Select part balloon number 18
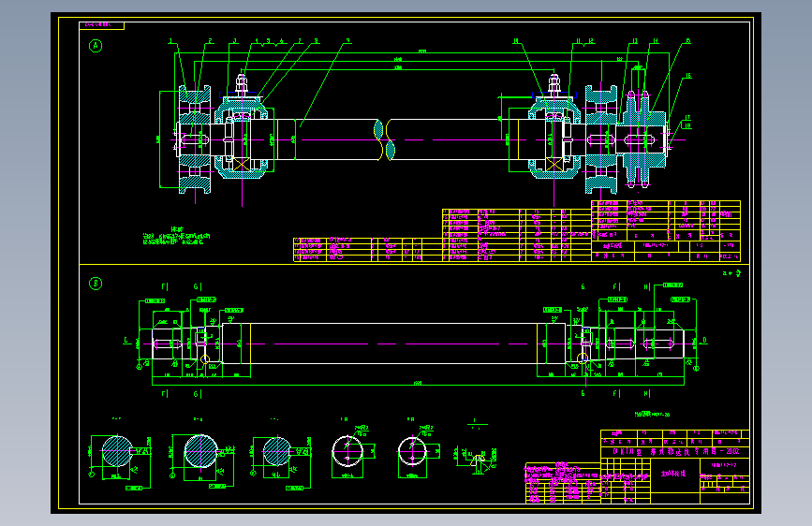 (x=687, y=125)
